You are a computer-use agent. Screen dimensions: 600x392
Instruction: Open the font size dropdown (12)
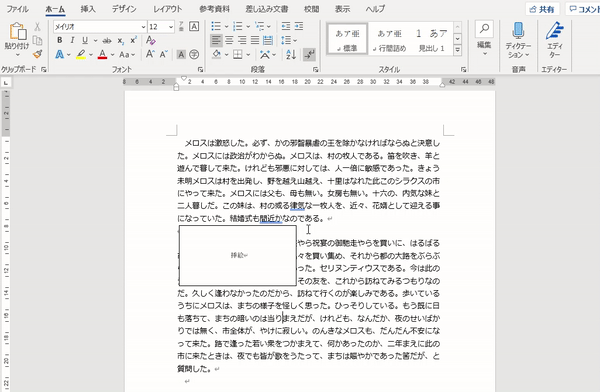(171, 27)
